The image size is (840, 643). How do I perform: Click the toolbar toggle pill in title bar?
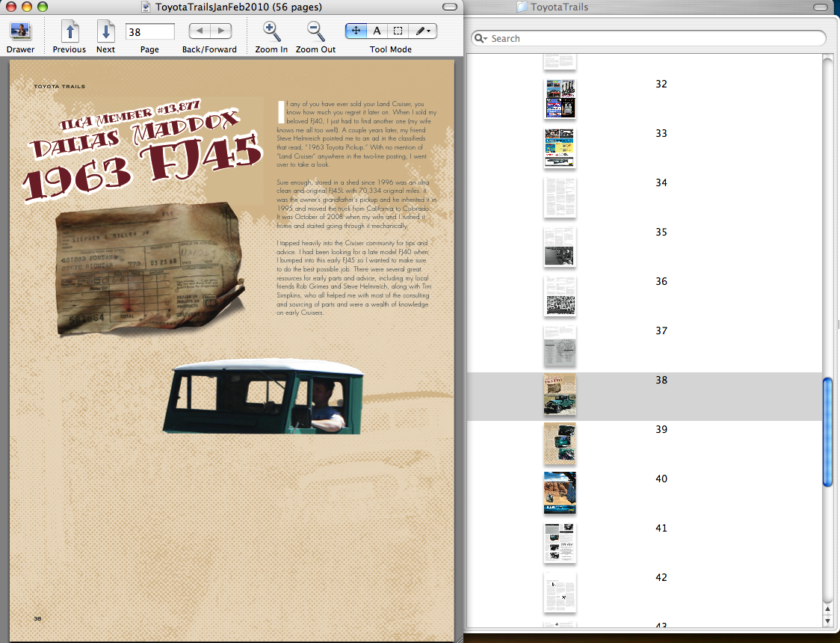(x=450, y=7)
